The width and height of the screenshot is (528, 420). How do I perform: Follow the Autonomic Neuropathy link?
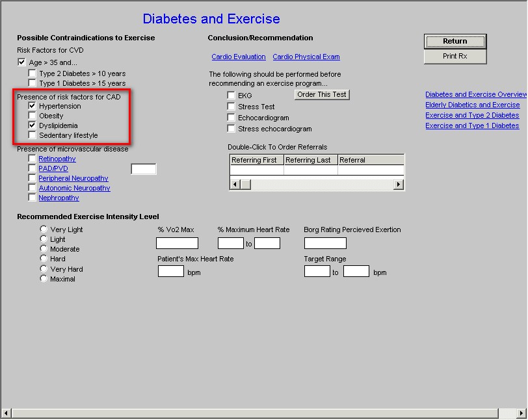pyautogui.click(x=74, y=188)
